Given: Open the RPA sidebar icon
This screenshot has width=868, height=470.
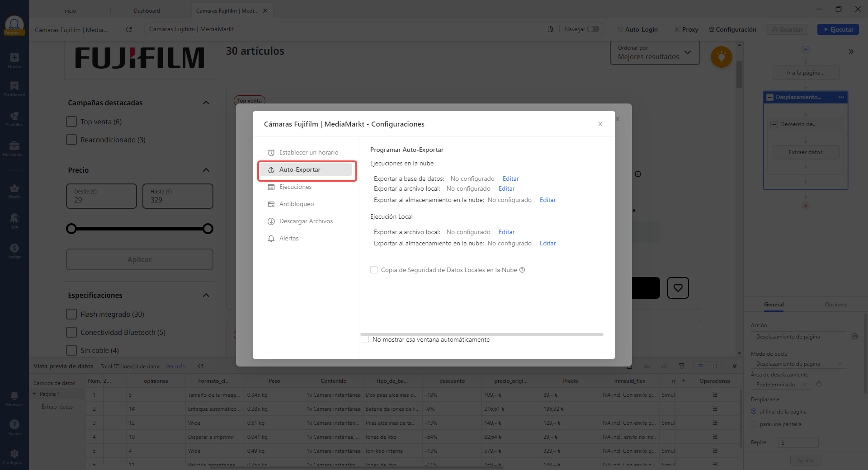Looking at the screenshot, I should coord(14,219).
